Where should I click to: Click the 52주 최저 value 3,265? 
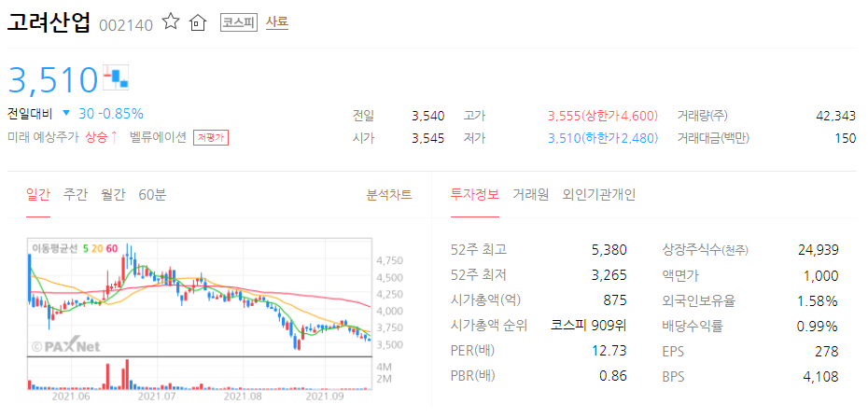609,275
